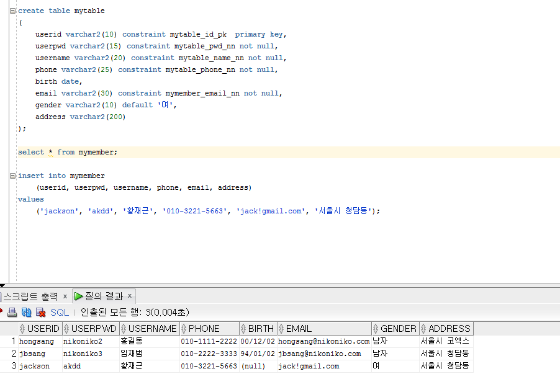Select the 010-3221-5663 phone cell in the grid
This screenshot has height=392, width=560.
[210, 367]
